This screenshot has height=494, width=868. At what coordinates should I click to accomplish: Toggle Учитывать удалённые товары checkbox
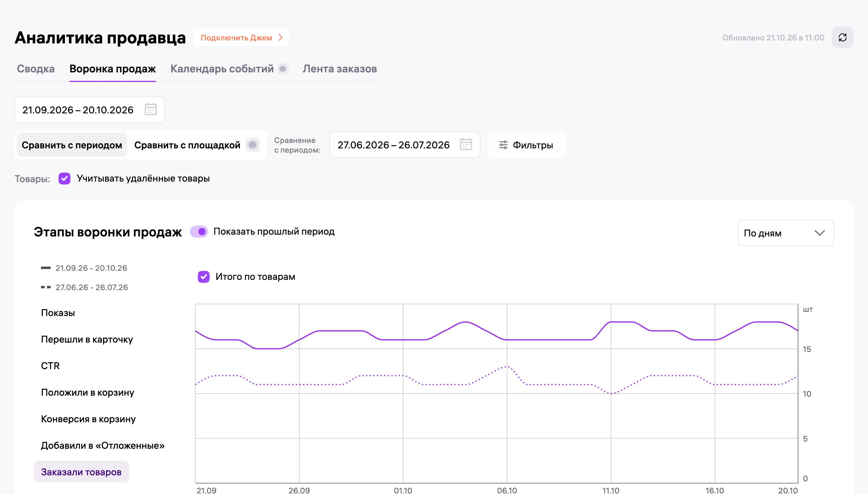pyautogui.click(x=64, y=179)
